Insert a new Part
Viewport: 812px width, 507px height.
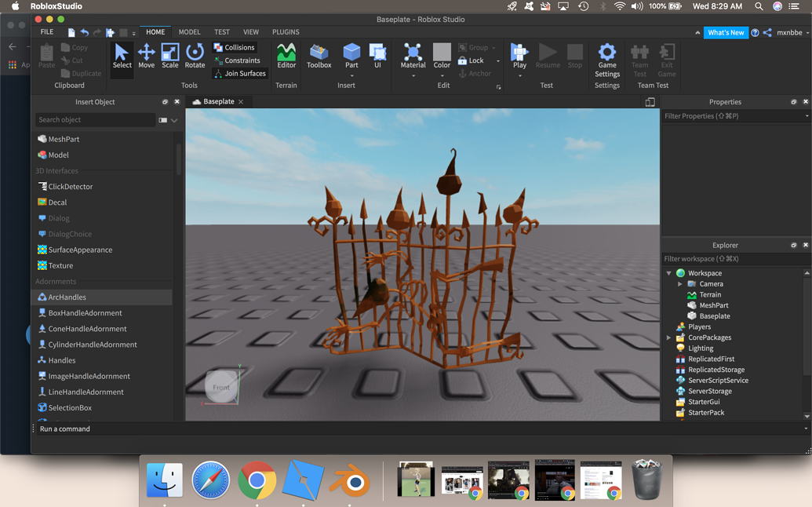(351, 56)
